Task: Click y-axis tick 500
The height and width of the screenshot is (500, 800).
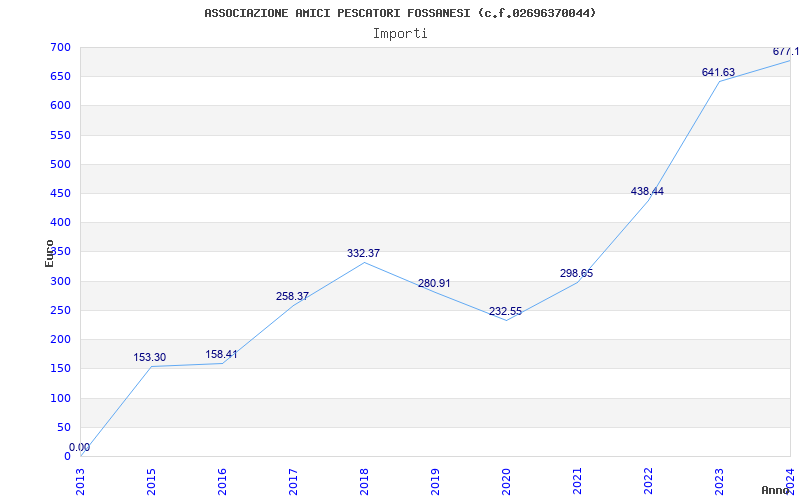Action: point(60,164)
